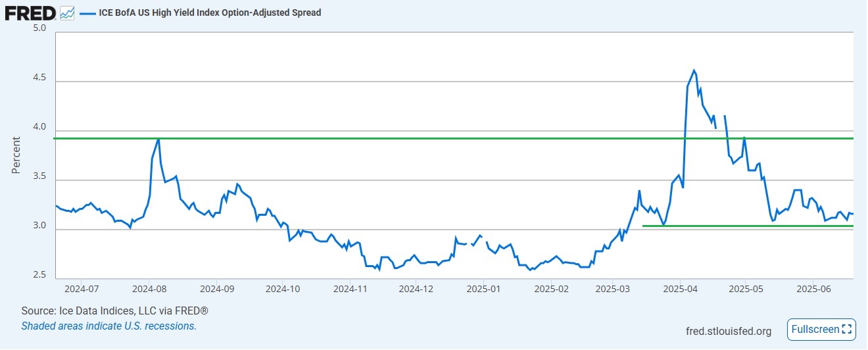Click the 2025-02 x-axis label
The height and width of the screenshot is (350, 868).
tap(550, 288)
